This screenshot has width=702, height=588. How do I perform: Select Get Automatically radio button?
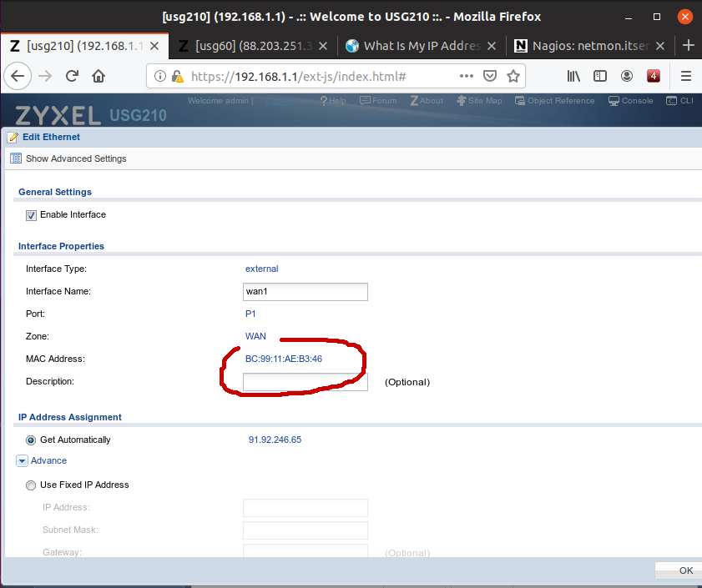click(30, 440)
